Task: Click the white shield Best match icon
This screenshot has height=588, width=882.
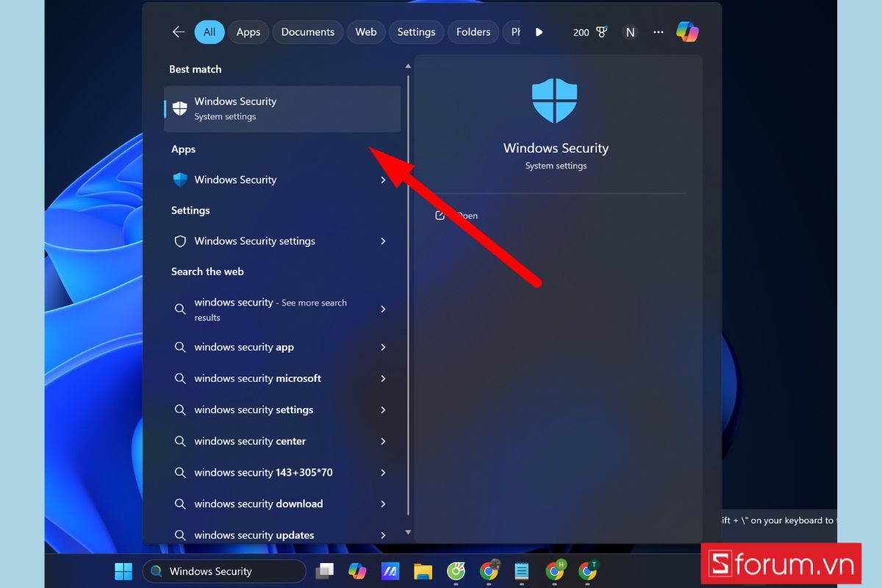Action: (180, 109)
